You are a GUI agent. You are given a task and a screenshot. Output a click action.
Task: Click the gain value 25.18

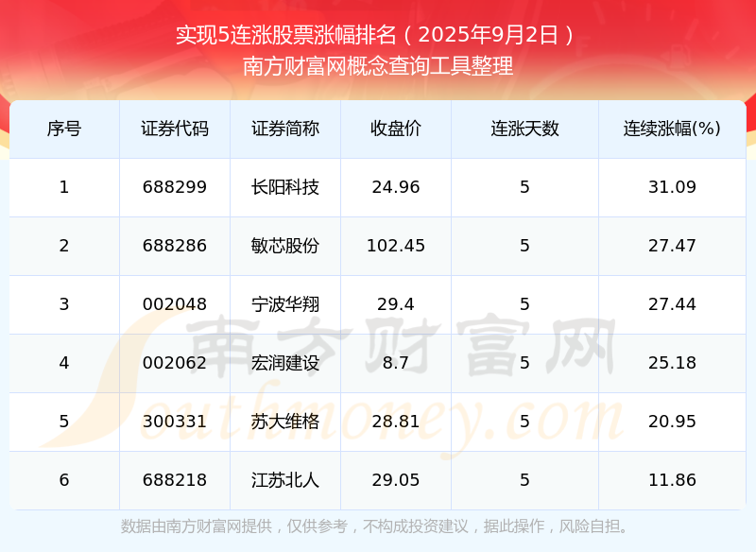tap(672, 363)
